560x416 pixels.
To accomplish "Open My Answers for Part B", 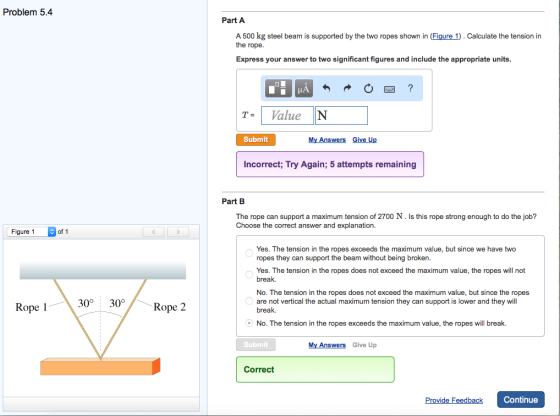I will pos(327,345).
